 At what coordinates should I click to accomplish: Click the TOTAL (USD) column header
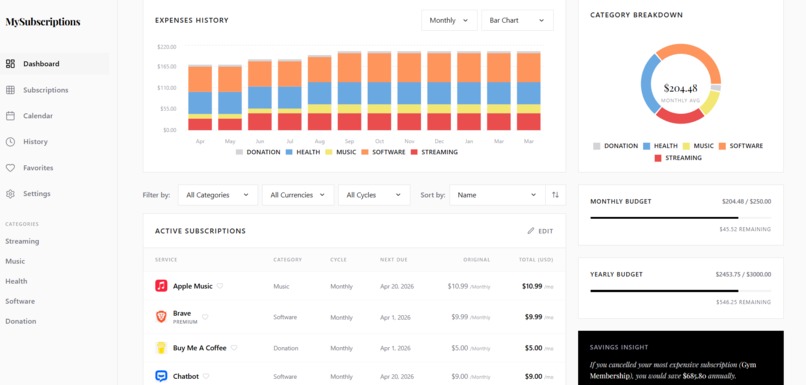536,260
